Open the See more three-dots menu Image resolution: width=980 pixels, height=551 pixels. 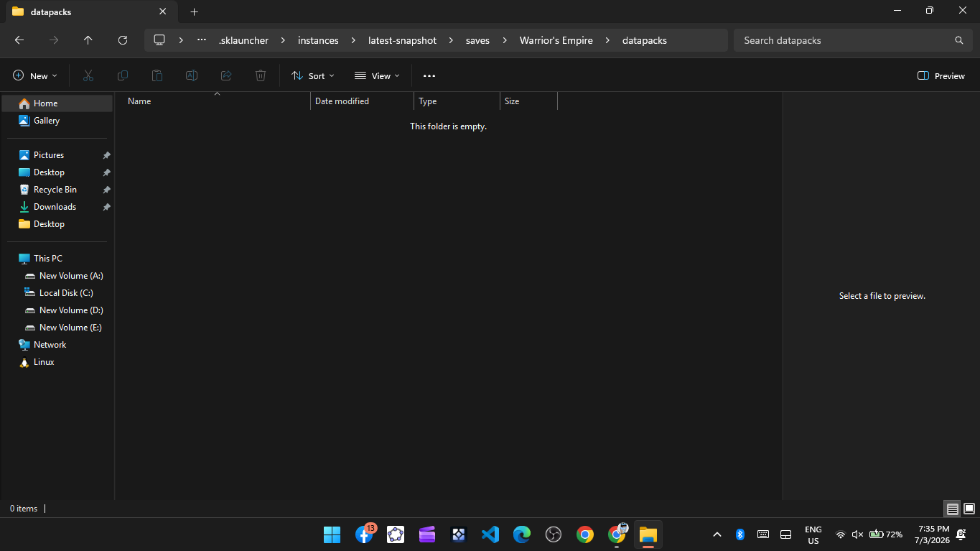(429, 75)
